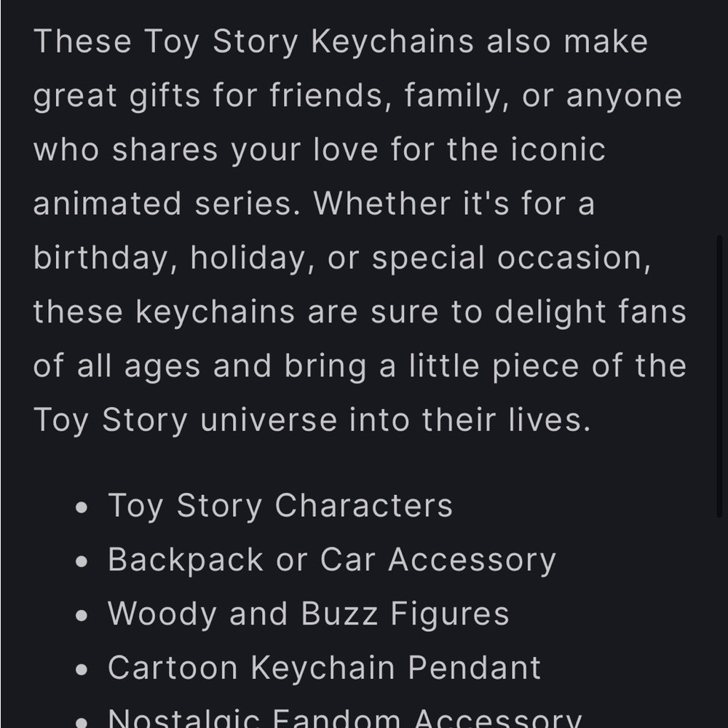The width and height of the screenshot is (728, 728).
Task: Click the word "Keychains" in the first line
Action: click(392, 43)
